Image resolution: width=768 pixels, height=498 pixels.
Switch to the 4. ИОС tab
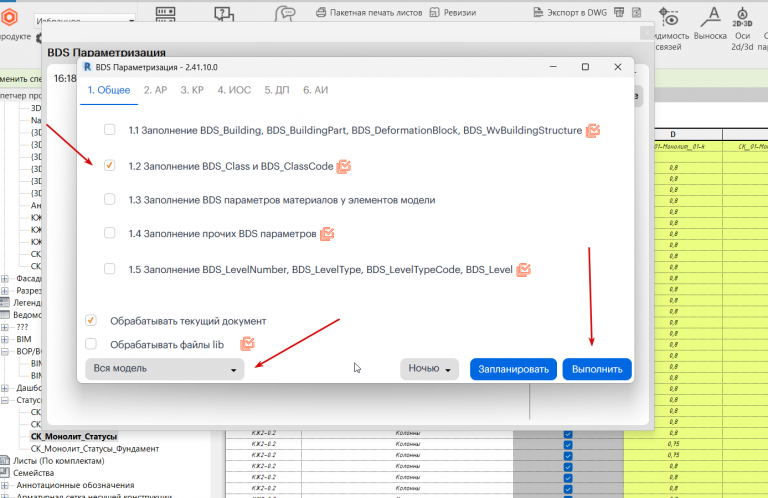[x=234, y=90]
